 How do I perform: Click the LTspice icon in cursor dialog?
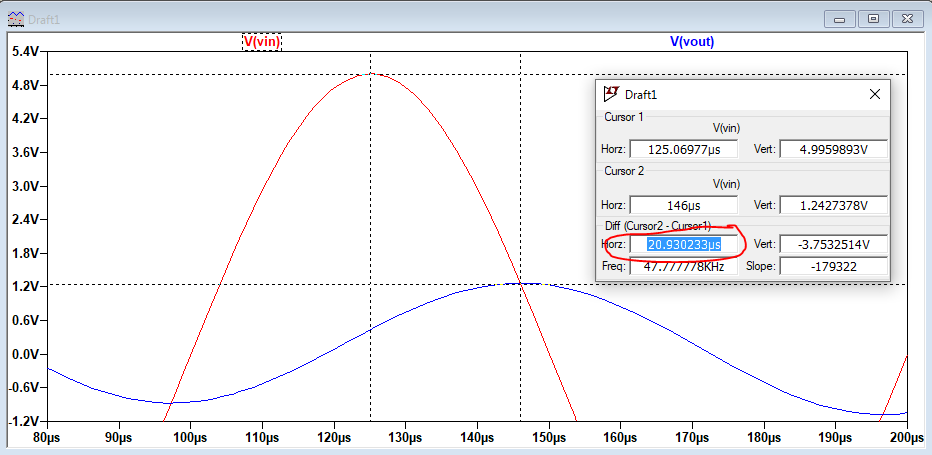tap(611, 94)
